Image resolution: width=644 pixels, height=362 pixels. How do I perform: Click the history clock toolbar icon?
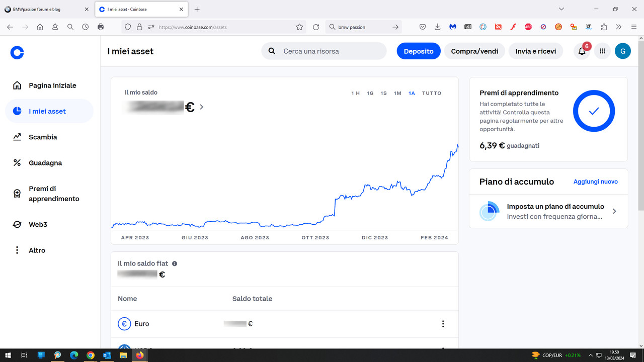86,27
